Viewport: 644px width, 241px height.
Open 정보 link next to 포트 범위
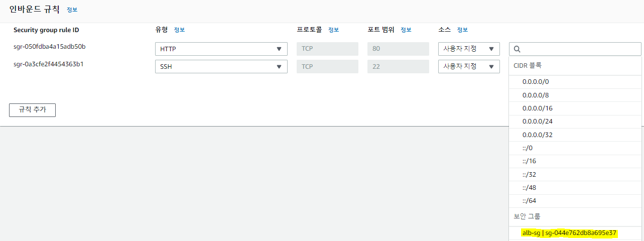(406, 30)
